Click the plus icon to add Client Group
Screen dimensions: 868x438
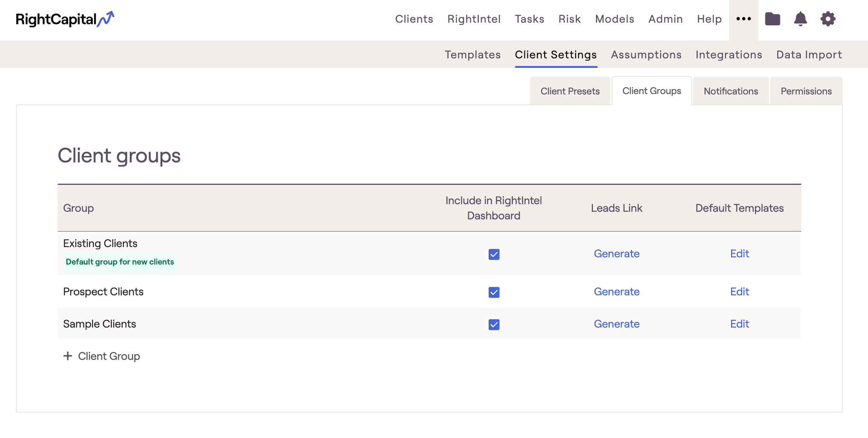[68, 356]
